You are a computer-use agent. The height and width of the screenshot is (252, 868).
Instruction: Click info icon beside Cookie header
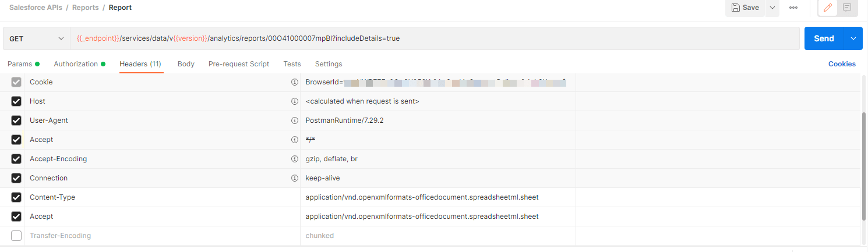click(x=294, y=82)
